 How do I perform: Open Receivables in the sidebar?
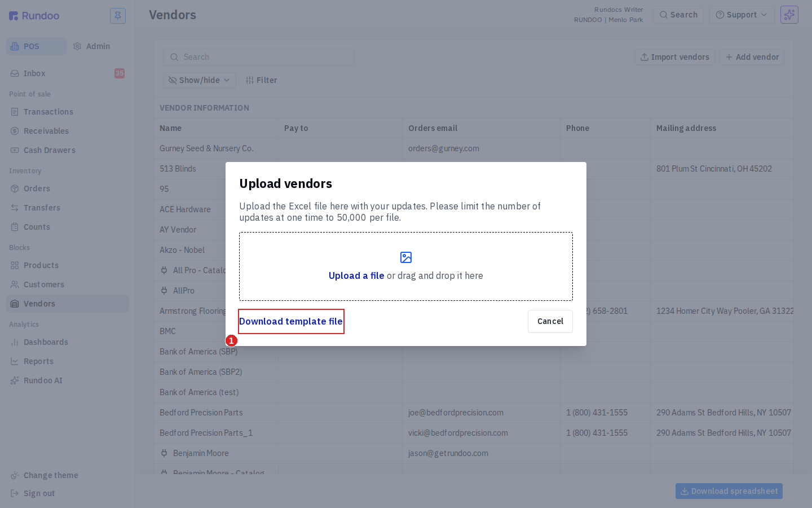coord(67,131)
